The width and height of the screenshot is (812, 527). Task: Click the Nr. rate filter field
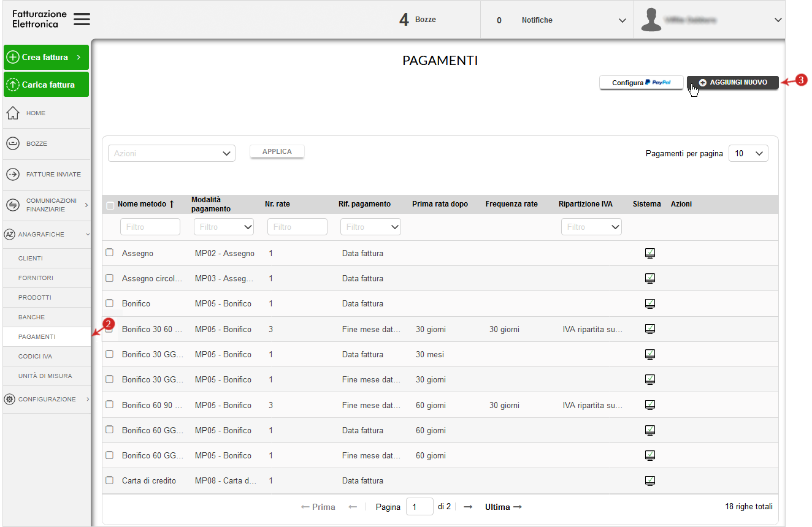297,227
